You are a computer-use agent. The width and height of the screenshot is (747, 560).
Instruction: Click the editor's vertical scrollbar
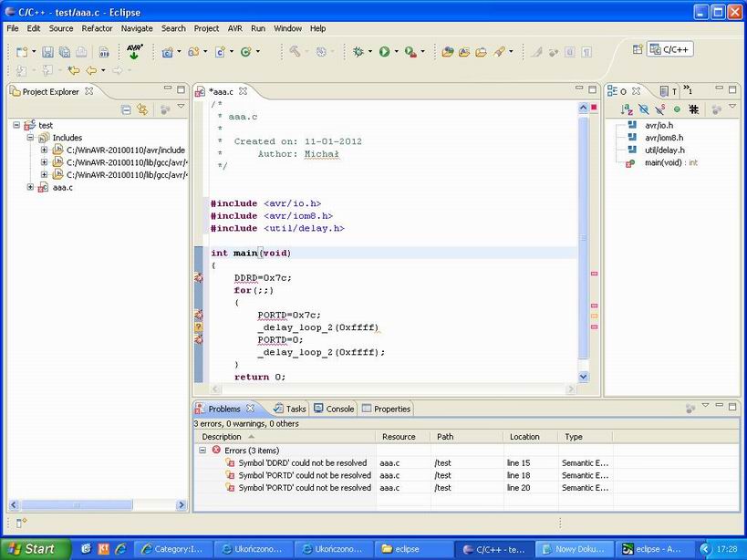click(x=583, y=237)
